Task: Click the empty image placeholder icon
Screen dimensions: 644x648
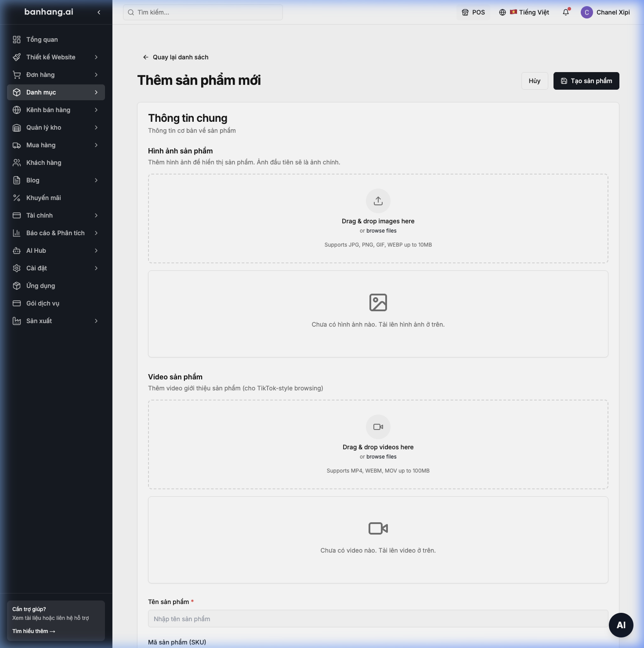Action: [x=378, y=302]
